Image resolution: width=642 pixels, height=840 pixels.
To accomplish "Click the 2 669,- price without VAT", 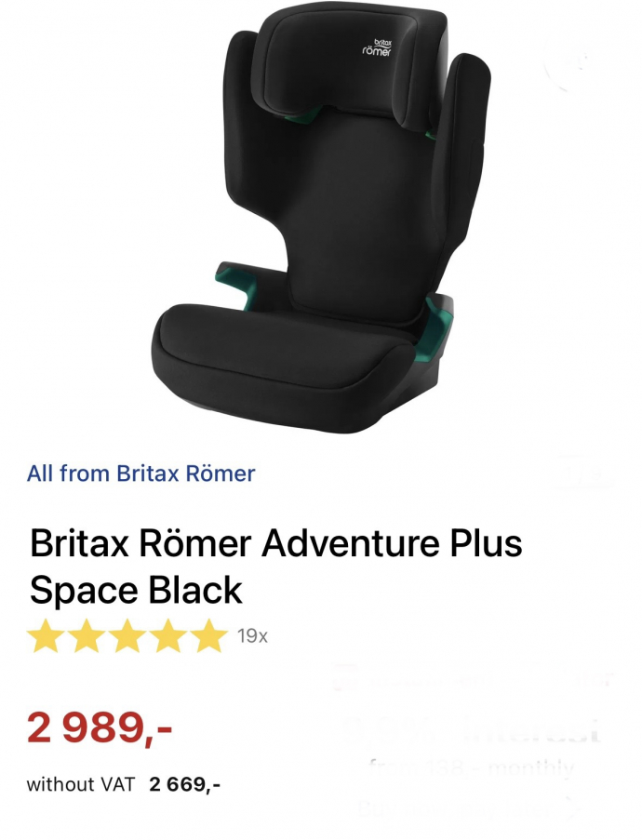I will click(x=185, y=784).
